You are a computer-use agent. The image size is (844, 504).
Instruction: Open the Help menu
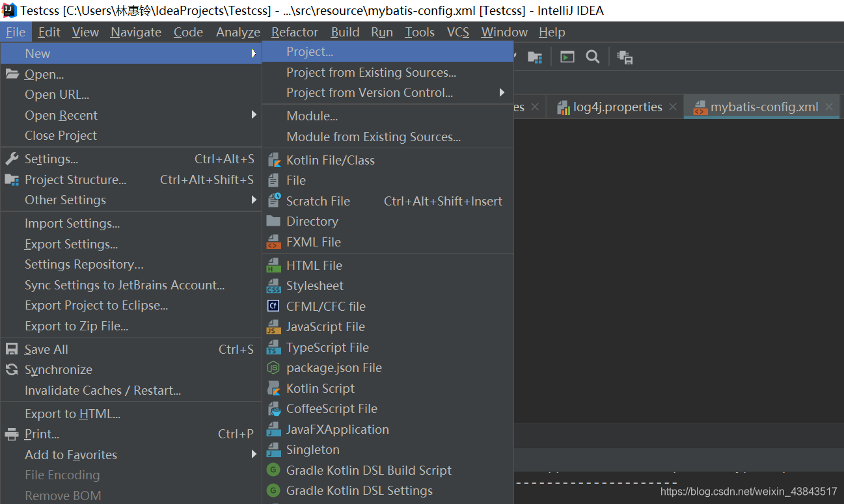click(x=552, y=32)
